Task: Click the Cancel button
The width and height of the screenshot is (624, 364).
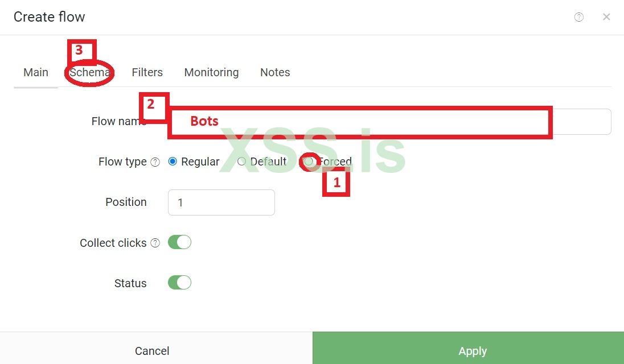Action: tap(151, 351)
